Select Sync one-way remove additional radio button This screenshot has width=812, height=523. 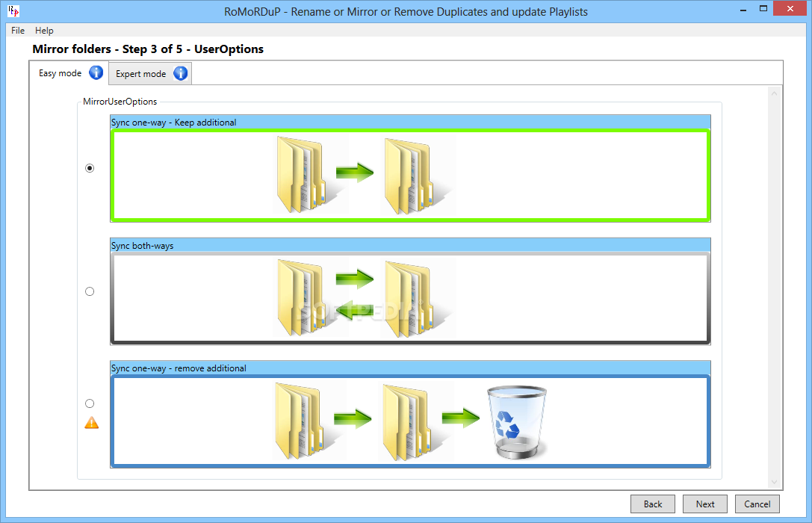coord(90,403)
